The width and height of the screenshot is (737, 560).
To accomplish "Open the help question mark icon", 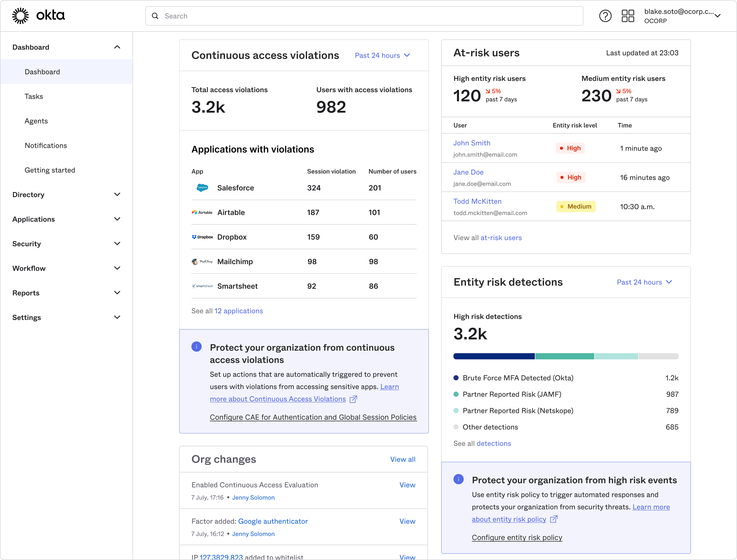I will (605, 16).
